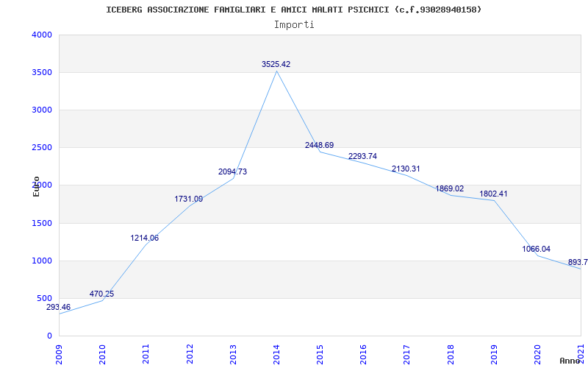Select the 2010 x-axis label
The image size is (588, 368).
[x=102, y=354]
